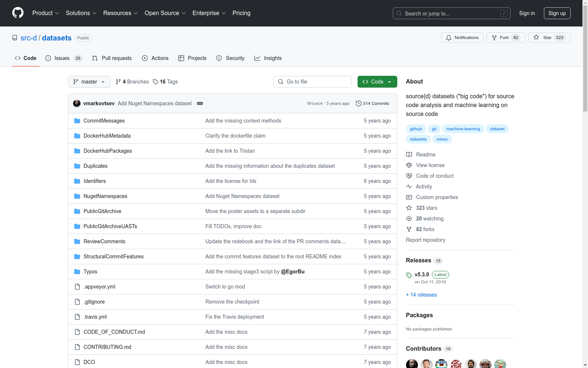
Task: Click the Pricing link
Action: point(241,13)
